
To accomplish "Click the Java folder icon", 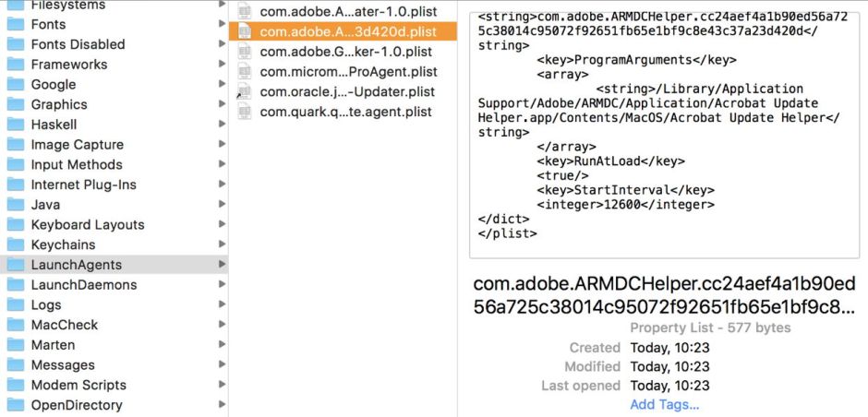I will [x=15, y=205].
